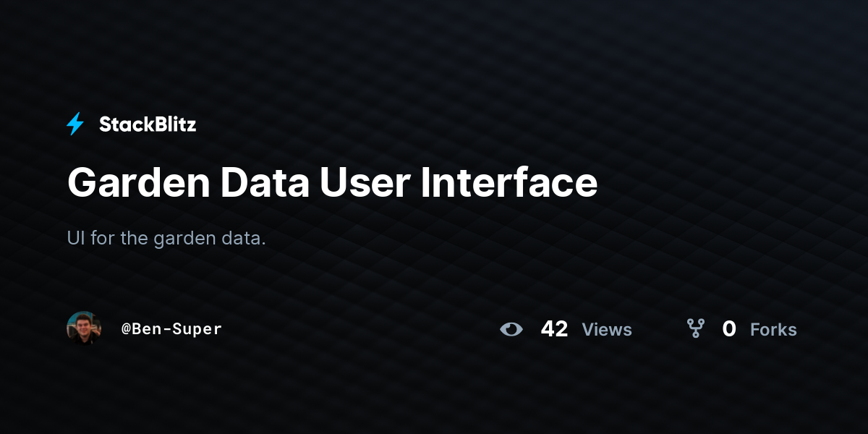Click the 0 fork count number
The height and width of the screenshot is (434, 868).
(x=729, y=329)
